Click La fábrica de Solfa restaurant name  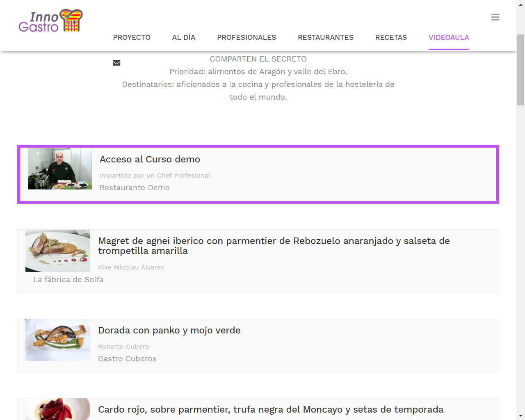(x=68, y=279)
